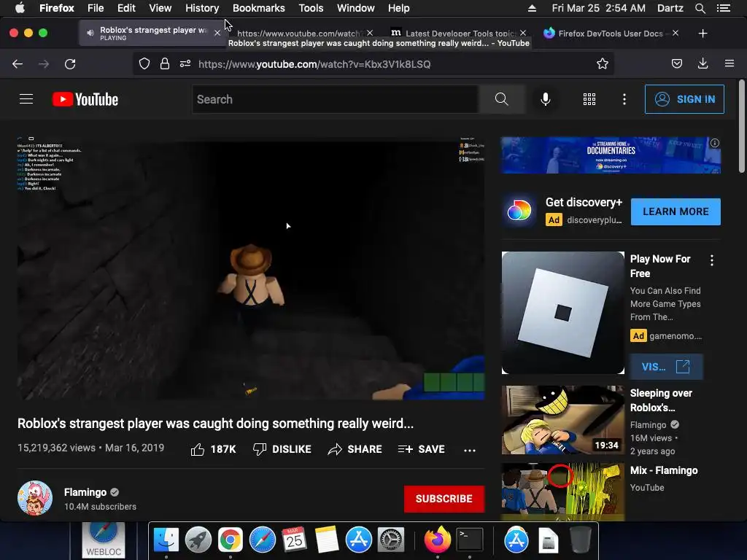The image size is (747, 560).
Task: Switch to Latest Developer Tools topics tab
Action: click(460, 34)
